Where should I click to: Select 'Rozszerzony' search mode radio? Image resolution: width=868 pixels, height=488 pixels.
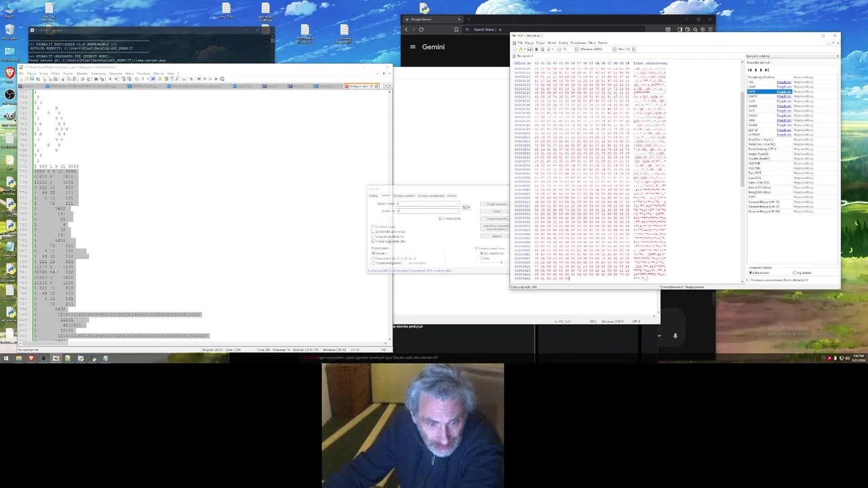tap(373, 258)
